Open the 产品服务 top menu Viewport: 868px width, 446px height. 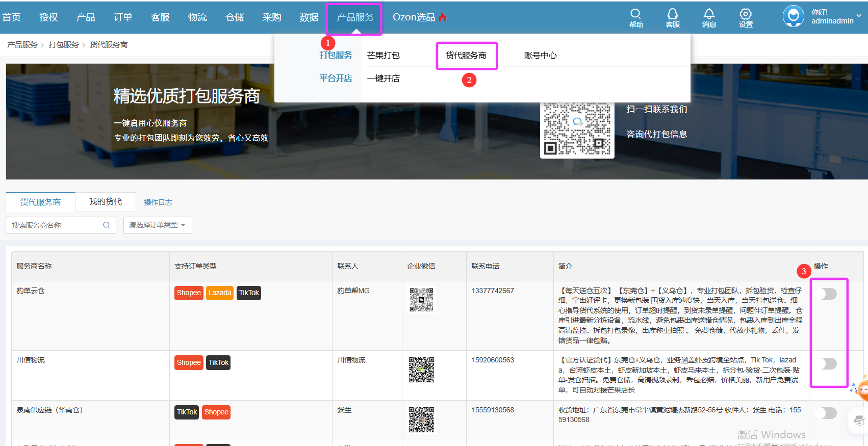pos(354,17)
